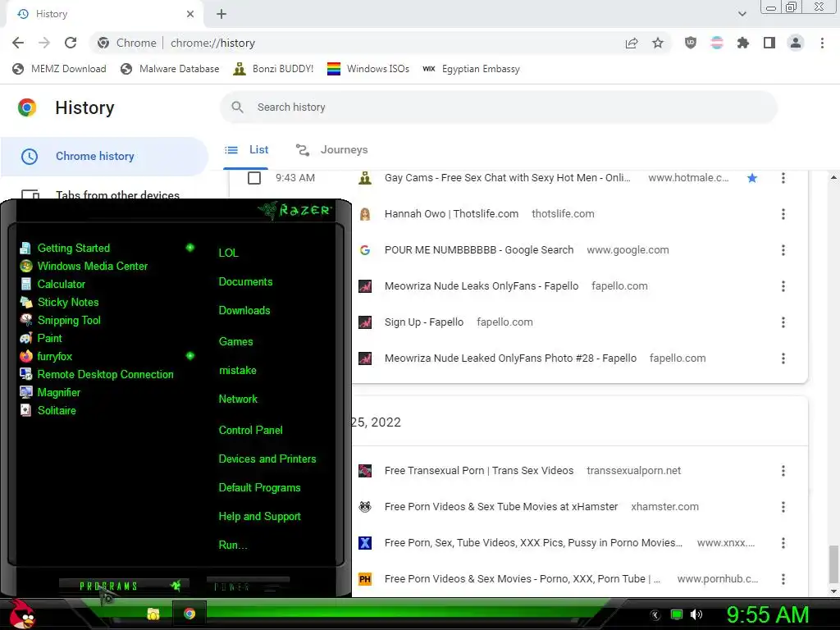Image resolution: width=840 pixels, height=630 pixels.
Task: Launch Snipping Tool from the start menu
Action: [69, 321]
